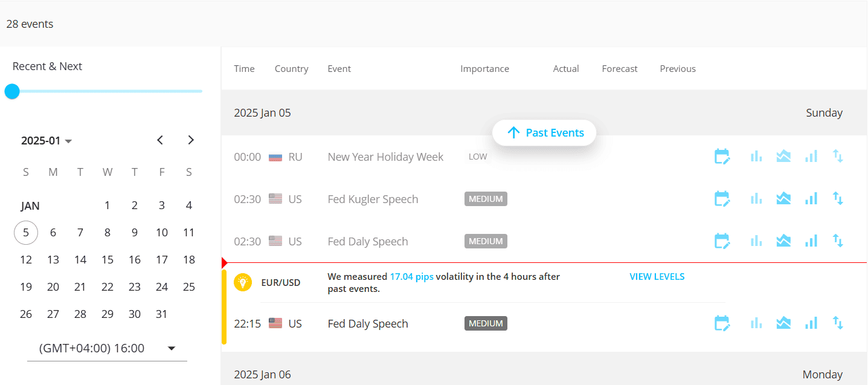Open the 2025-01 month dropdown
Image resolution: width=868 pixels, height=385 pixels.
click(x=47, y=141)
